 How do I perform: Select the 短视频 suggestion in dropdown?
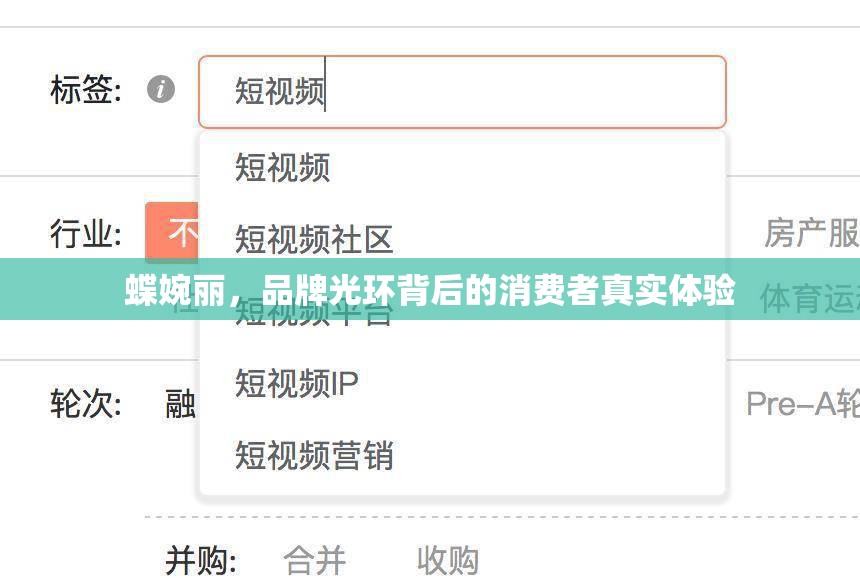click(462, 167)
